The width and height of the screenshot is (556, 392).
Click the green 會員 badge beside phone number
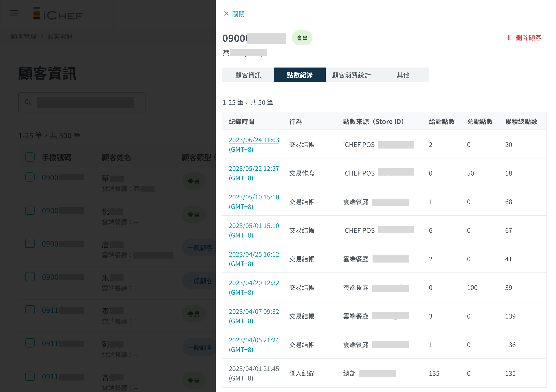(x=302, y=38)
